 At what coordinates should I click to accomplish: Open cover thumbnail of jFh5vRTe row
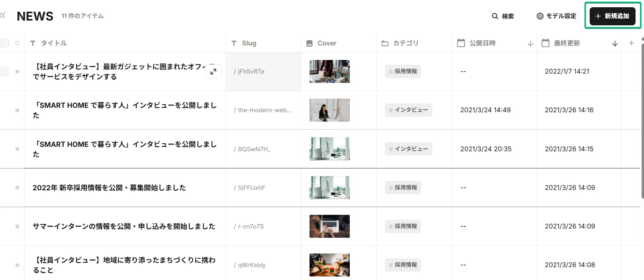coord(330,71)
